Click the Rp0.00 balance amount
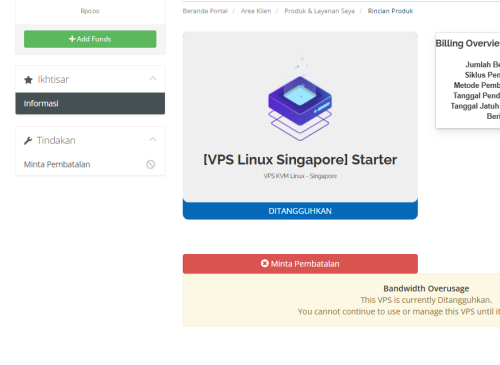Image resolution: width=500 pixels, height=365 pixels. 90,11
